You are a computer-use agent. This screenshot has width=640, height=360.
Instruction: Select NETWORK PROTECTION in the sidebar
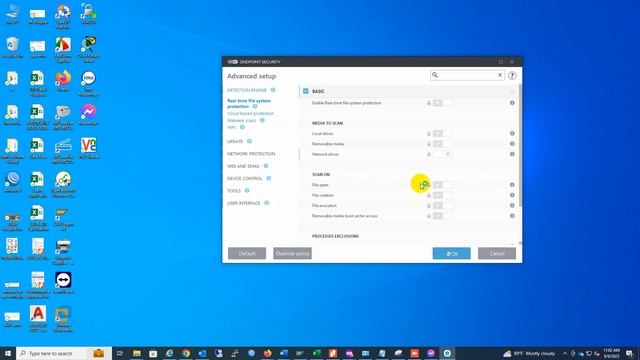coord(251,154)
